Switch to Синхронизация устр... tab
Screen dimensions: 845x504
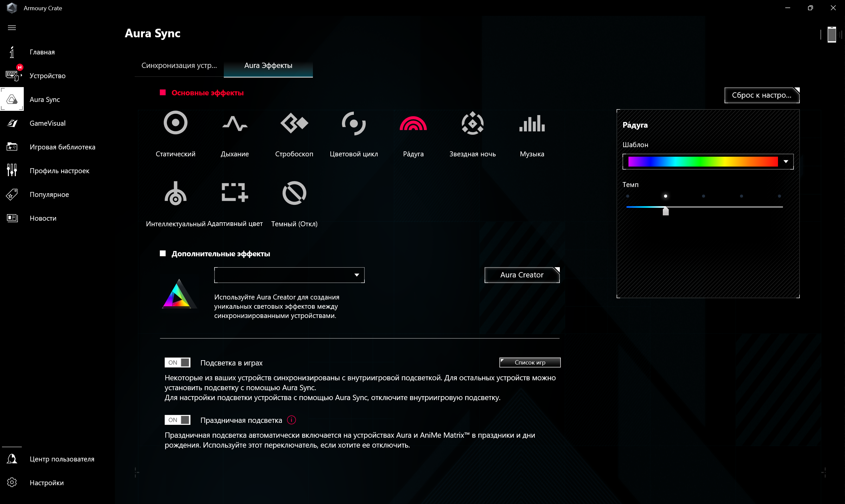(179, 66)
